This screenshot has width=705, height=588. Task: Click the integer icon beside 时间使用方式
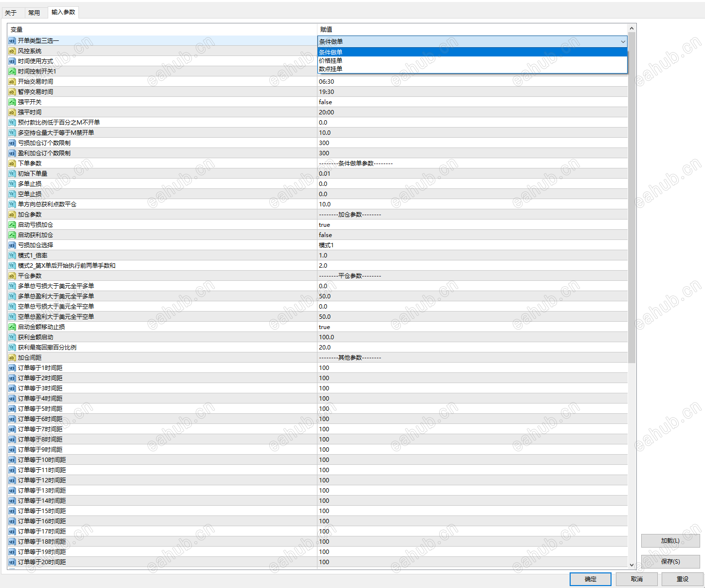pyautogui.click(x=12, y=61)
